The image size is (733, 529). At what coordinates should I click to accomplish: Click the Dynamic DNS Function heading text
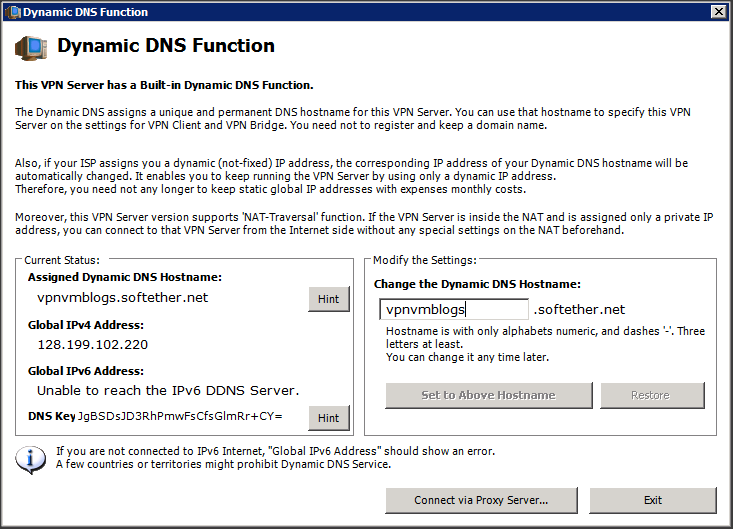166,46
